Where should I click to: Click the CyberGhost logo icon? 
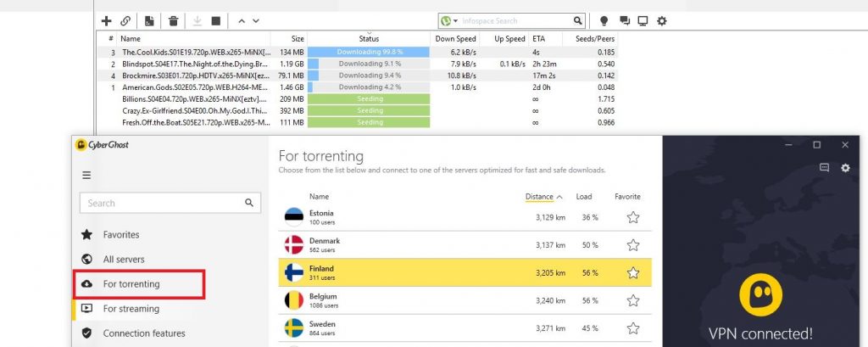pyautogui.click(x=81, y=145)
